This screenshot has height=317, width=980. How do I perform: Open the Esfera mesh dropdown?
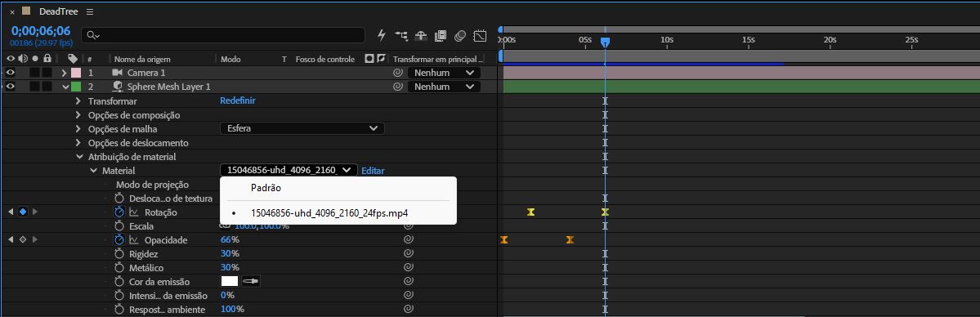[x=302, y=128]
